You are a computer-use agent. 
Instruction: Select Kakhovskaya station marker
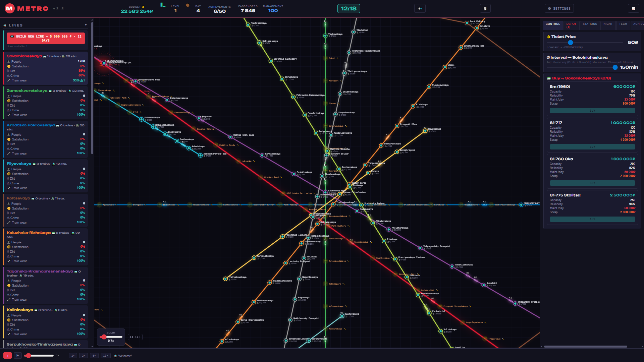tap(342, 316)
